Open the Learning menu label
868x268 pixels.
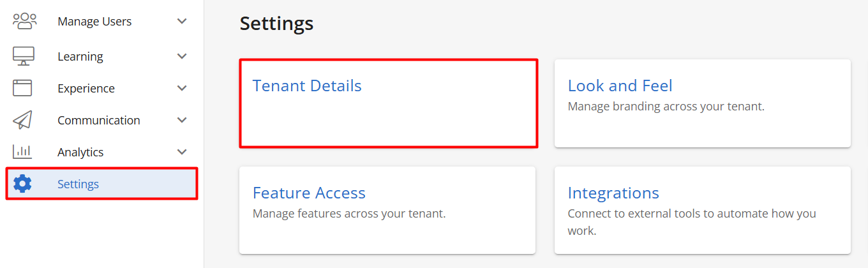click(x=80, y=57)
